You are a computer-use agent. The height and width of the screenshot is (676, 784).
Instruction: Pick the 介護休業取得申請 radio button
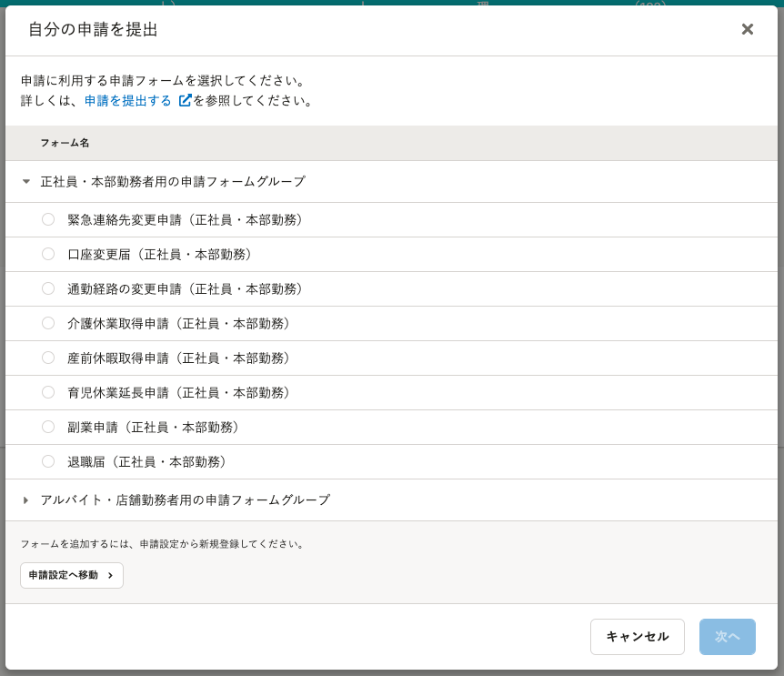48,323
